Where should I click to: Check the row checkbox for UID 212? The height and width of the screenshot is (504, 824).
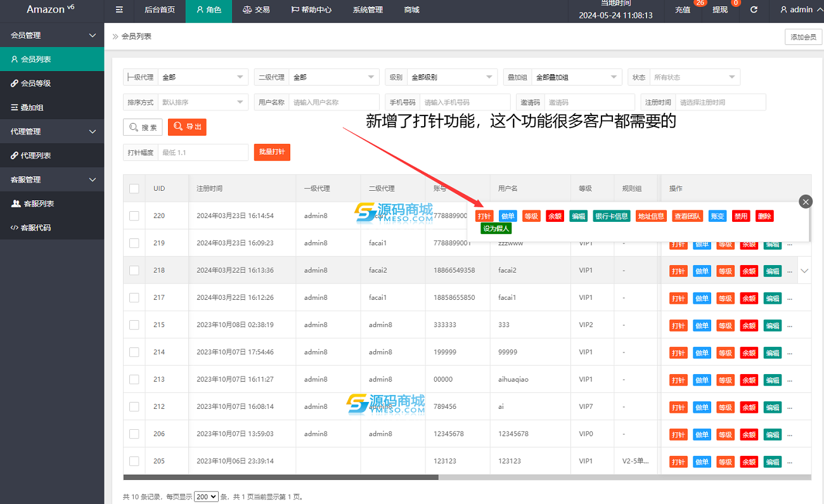point(134,406)
